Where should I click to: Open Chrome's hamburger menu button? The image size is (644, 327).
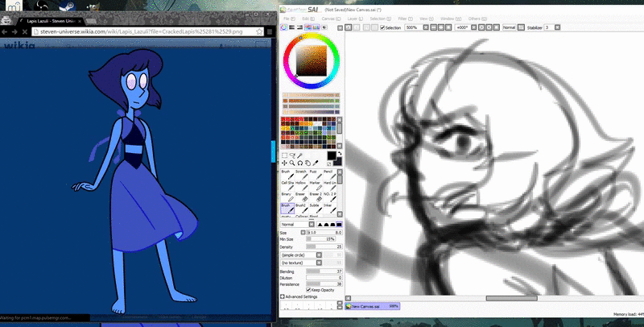click(x=270, y=31)
